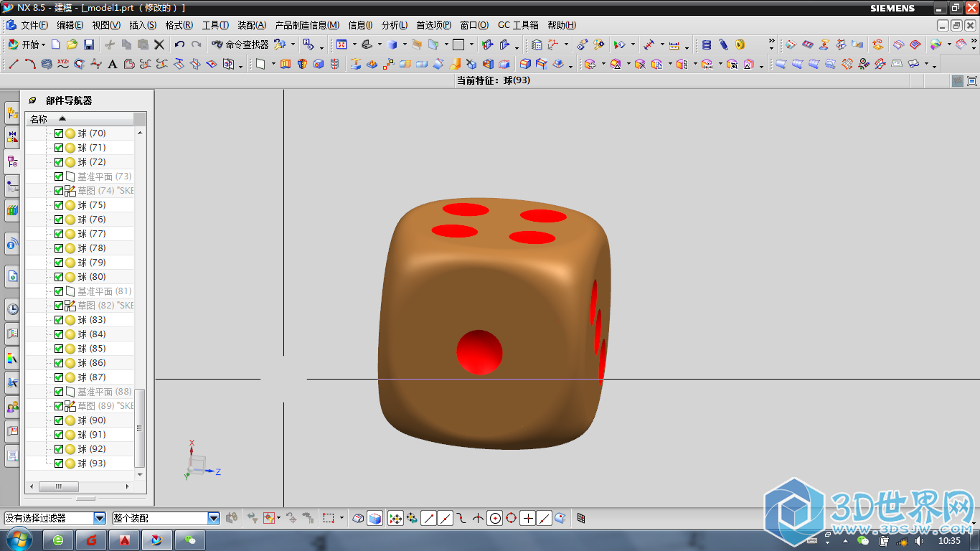980x551 pixels.
Task: Click the New file icon
Action: click(x=56, y=44)
